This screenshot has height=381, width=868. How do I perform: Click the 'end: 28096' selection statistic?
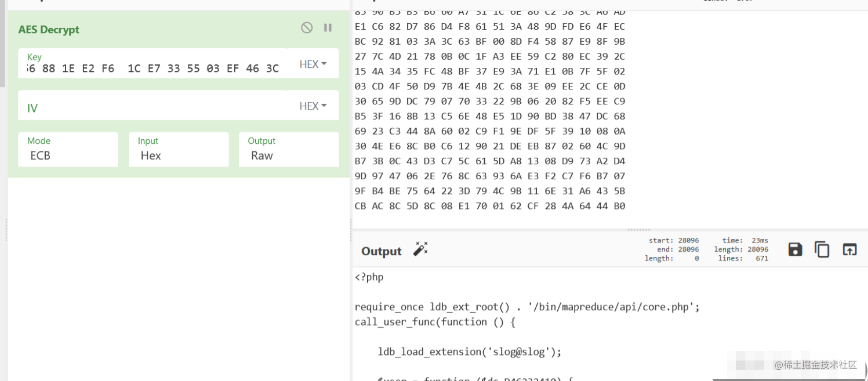(678, 250)
